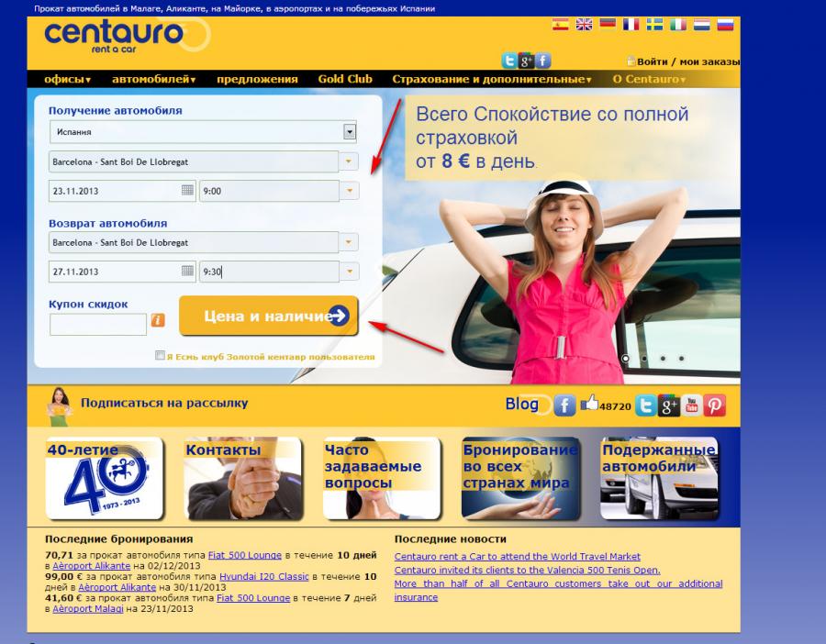Click the coupon code input field
This screenshot has height=644, width=826.
coord(98,325)
